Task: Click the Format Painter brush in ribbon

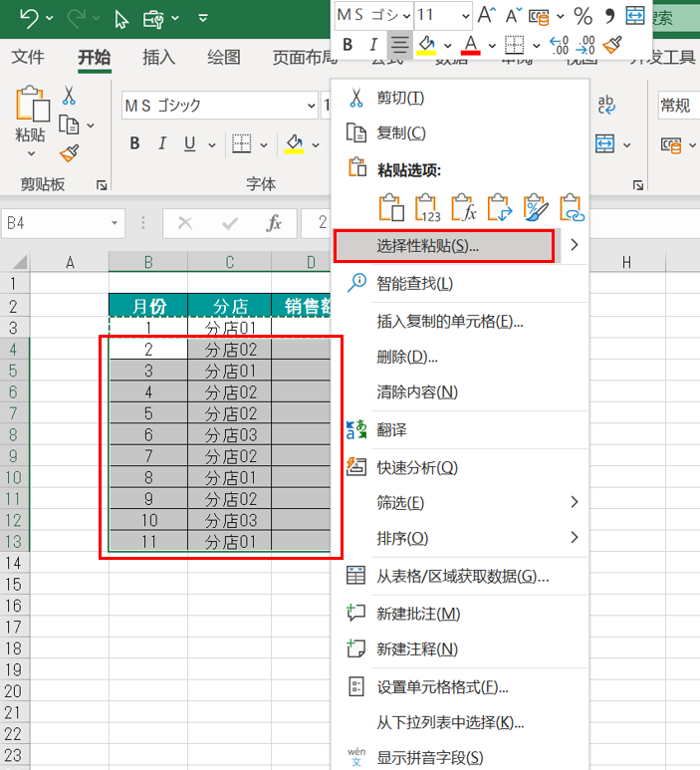Action: click(x=70, y=153)
